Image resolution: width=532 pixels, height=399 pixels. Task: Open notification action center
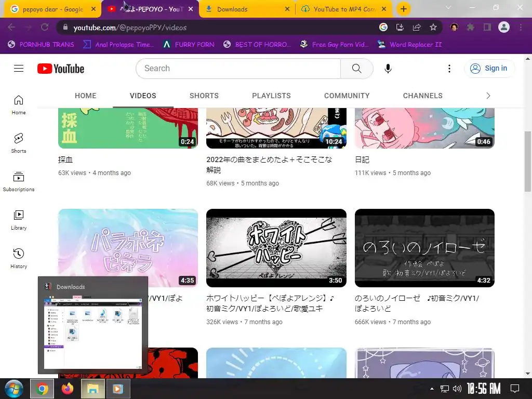point(515,389)
